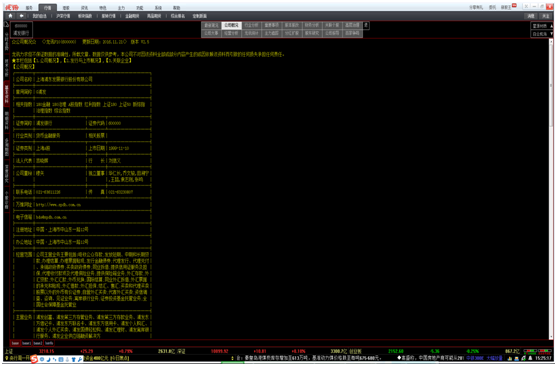The width and height of the screenshot is (557, 366).
Task: Switch to the 公司概况 tab
Action: (x=232, y=25)
